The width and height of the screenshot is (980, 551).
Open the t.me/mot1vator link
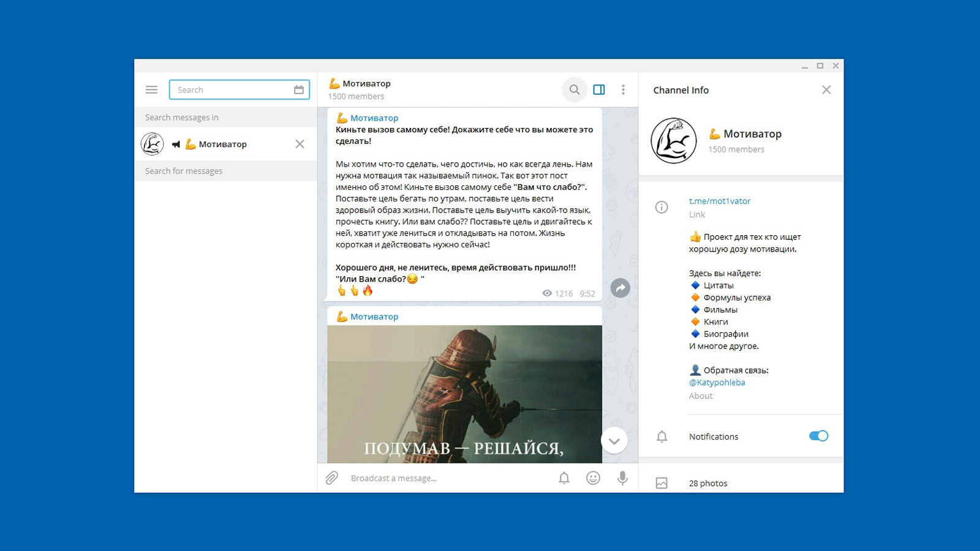[x=720, y=201]
